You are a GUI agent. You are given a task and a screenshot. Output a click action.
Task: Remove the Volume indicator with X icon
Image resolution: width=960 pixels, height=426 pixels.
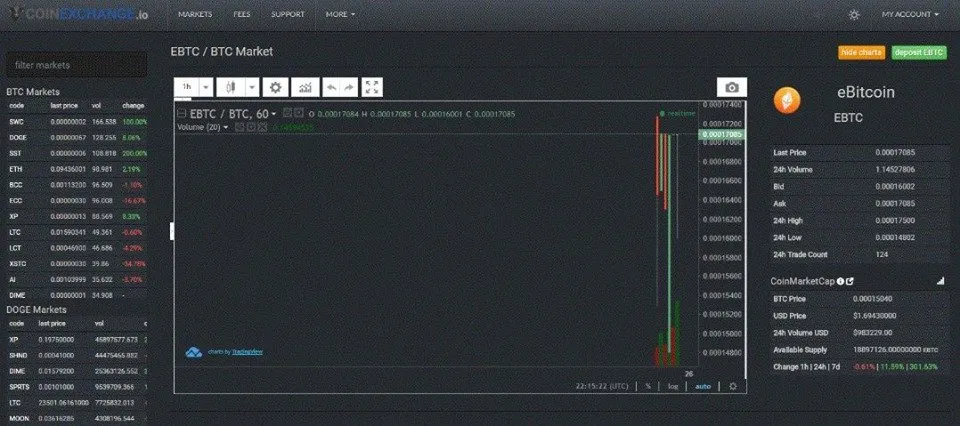point(262,127)
